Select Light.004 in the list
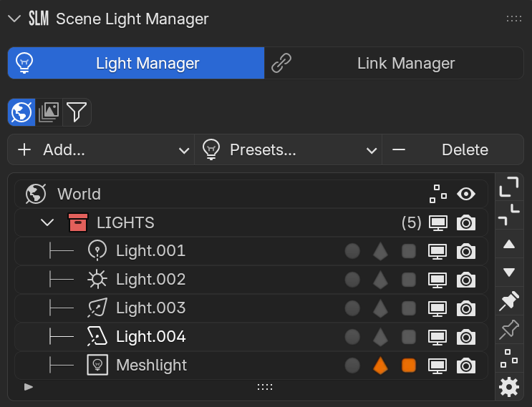 pyautogui.click(x=251, y=337)
